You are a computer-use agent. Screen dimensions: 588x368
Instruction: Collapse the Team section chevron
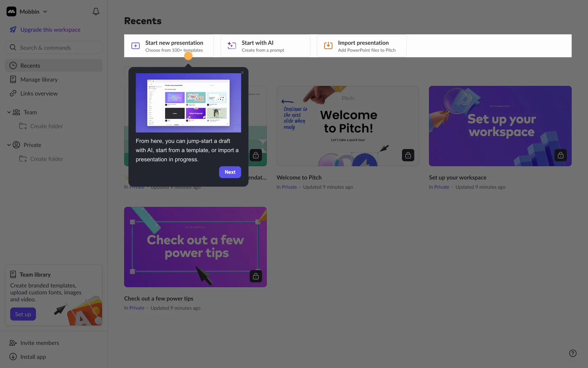click(9, 112)
